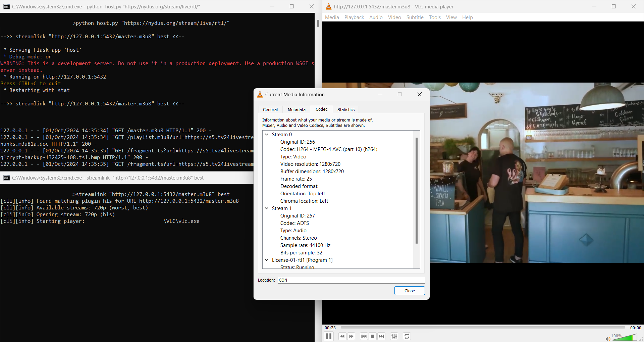Open the Playback menu
This screenshot has height=342, width=644.
click(354, 17)
